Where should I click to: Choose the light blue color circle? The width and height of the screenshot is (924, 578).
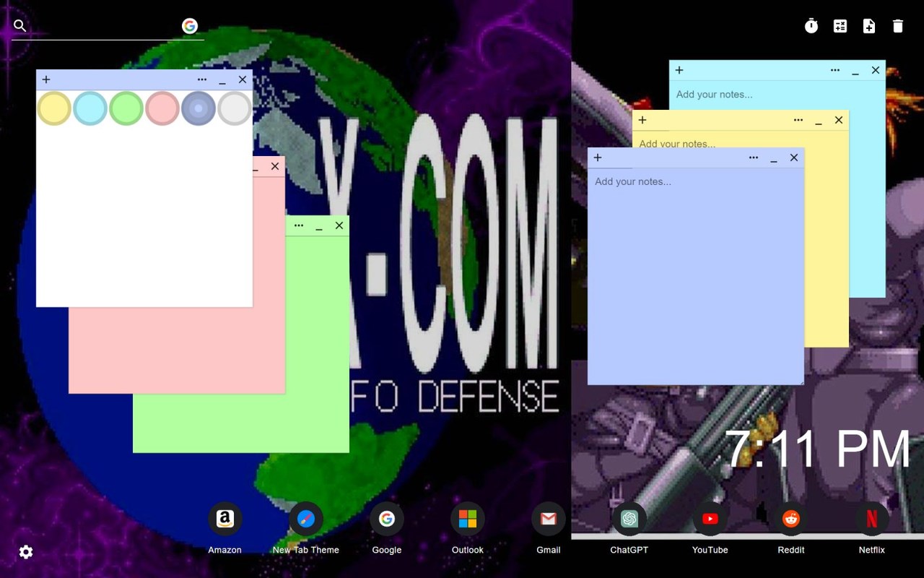click(90, 108)
